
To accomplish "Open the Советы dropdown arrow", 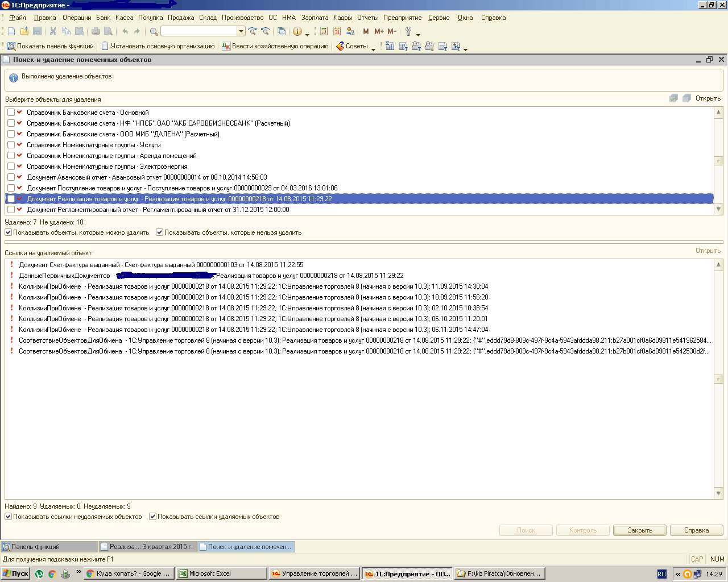I will [374, 48].
